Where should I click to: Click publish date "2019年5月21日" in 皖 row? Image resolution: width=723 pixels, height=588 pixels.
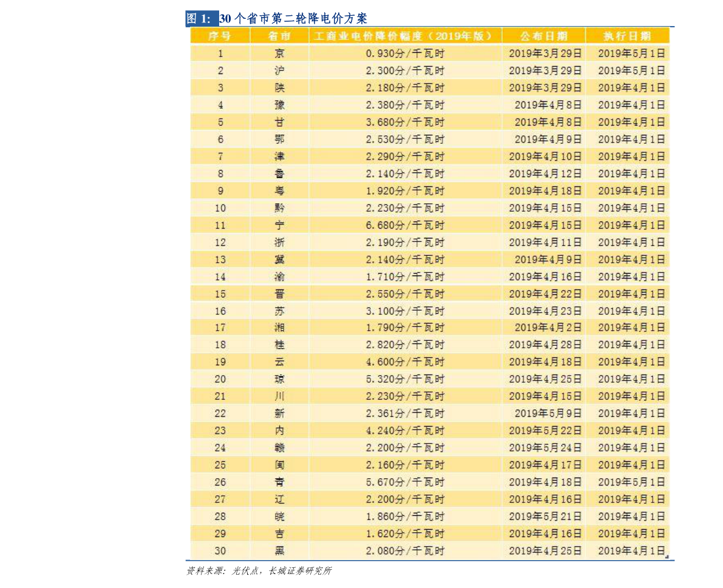point(545,516)
